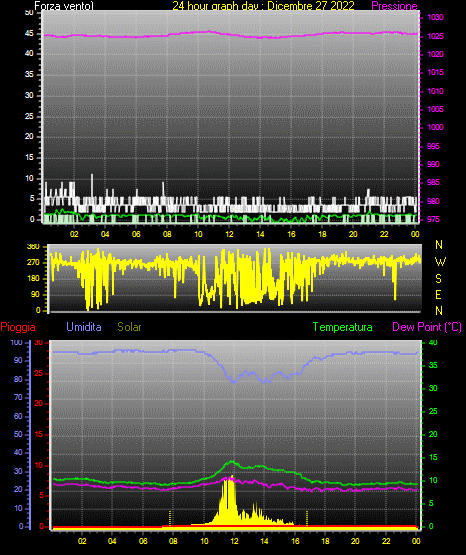The height and width of the screenshot is (555, 466).
Task: Click the 1000 pressure axis value
Action: (435, 127)
